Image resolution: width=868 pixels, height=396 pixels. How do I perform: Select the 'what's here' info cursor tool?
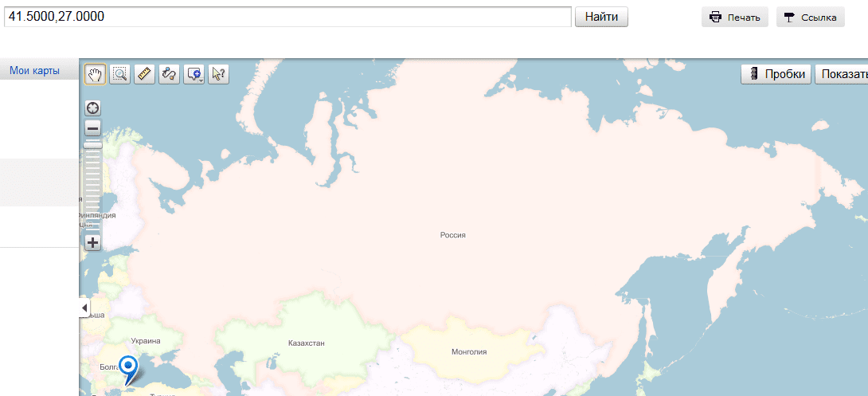219,74
